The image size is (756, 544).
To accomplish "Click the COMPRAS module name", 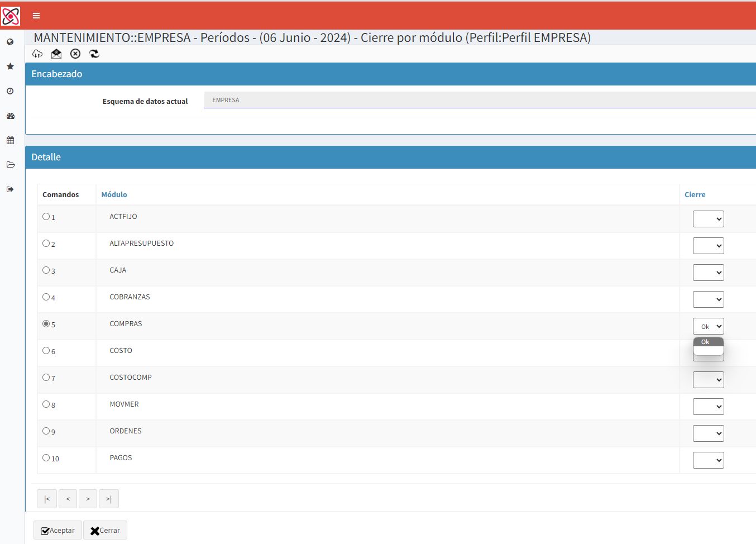I will (126, 324).
